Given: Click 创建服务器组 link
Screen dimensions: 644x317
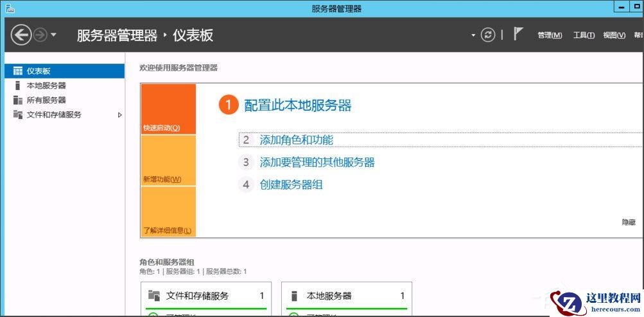Looking at the screenshot, I should tap(292, 185).
